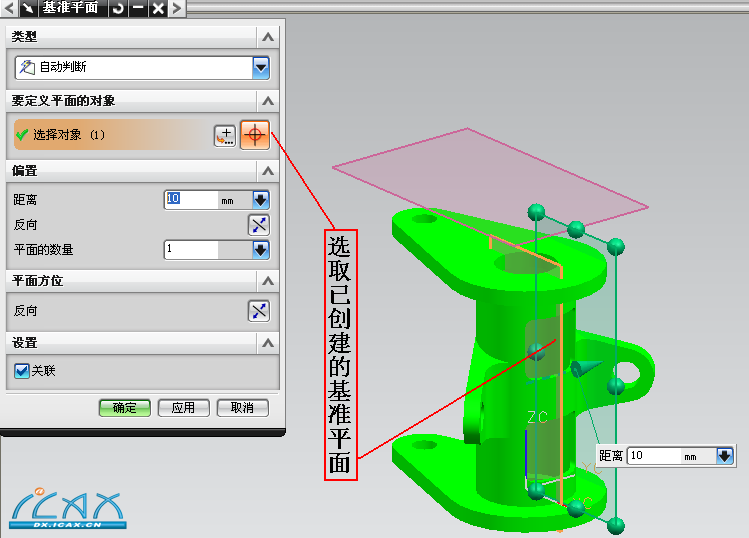Click the 确定 button
This screenshot has width=749, height=538.
(125, 408)
